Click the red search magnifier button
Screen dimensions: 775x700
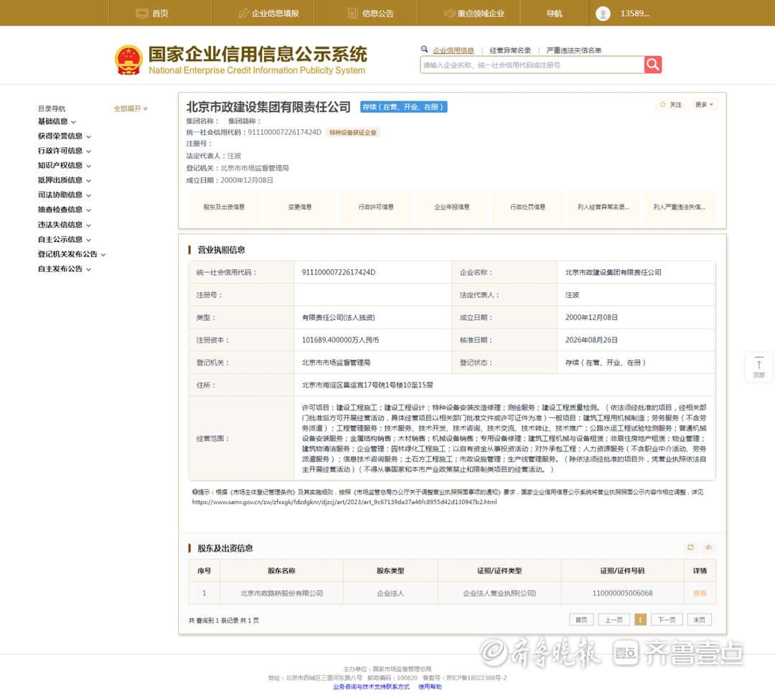click(652, 65)
